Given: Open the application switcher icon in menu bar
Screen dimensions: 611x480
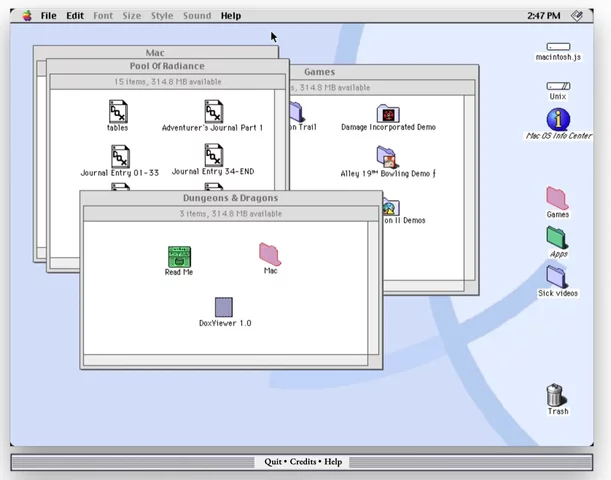Looking at the screenshot, I should point(577,16).
